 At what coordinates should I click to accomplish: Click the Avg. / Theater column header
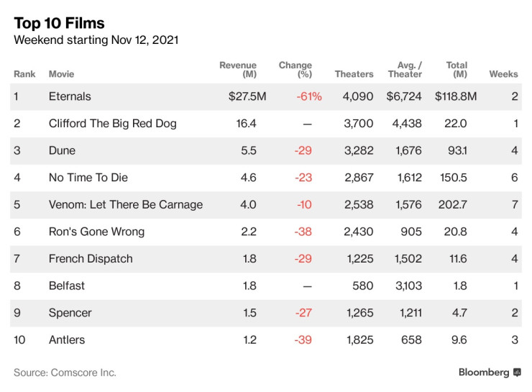coord(407,70)
